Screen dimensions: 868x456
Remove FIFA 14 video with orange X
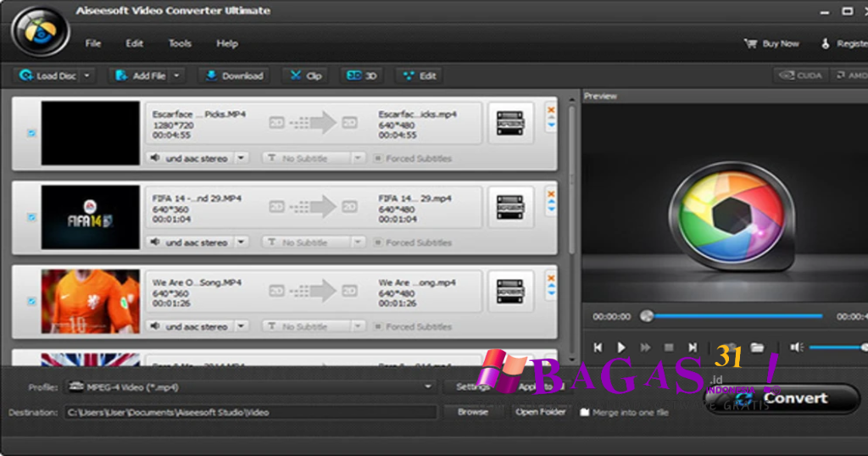[x=551, y=194]
